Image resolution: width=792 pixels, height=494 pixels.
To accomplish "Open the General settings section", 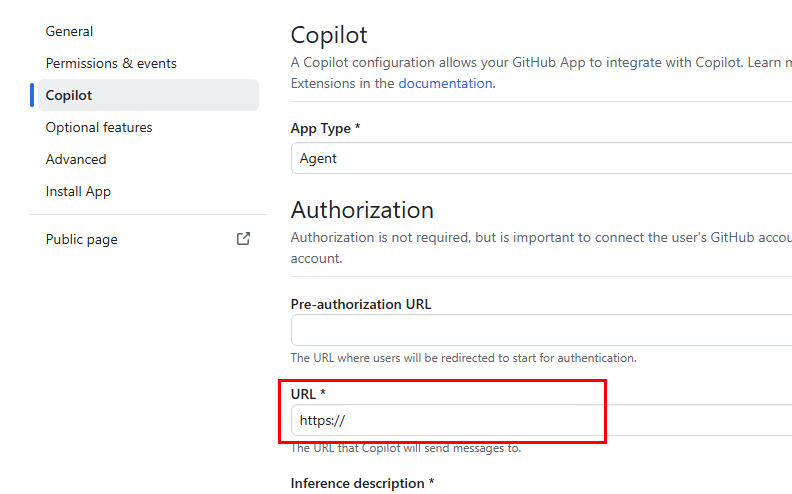I will point(70,31).
